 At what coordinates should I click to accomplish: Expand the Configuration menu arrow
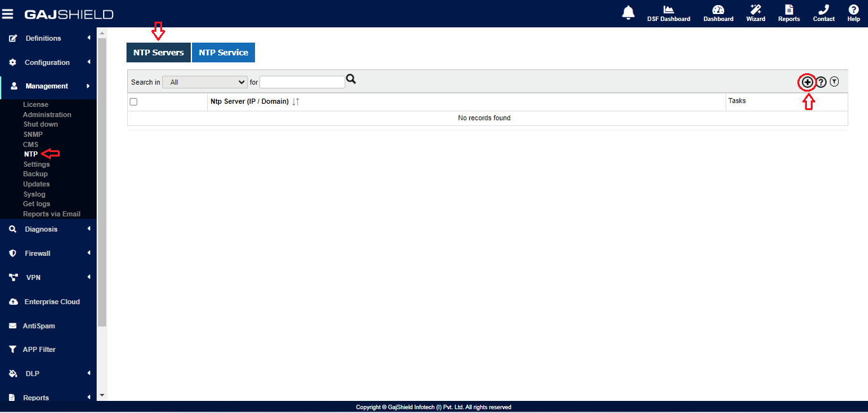(89, 62)
